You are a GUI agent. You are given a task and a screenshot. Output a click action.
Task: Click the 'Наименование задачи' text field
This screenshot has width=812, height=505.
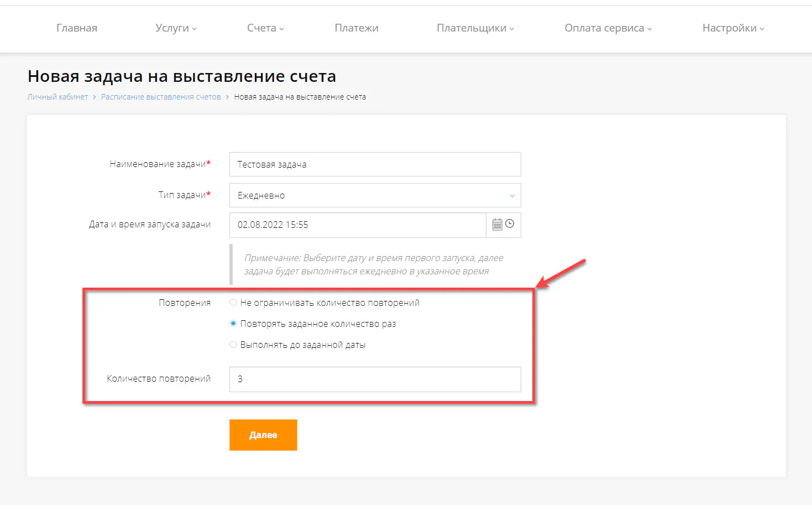[x=375, y=164]
